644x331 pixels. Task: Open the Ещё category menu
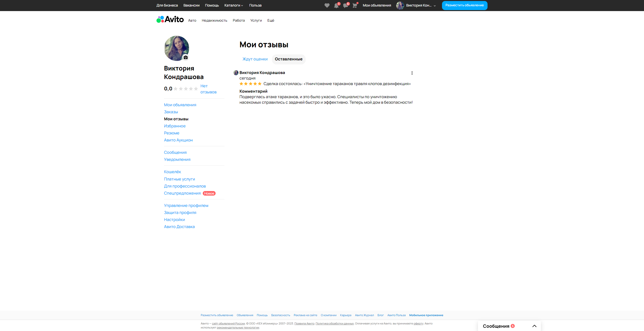point(271,20)
